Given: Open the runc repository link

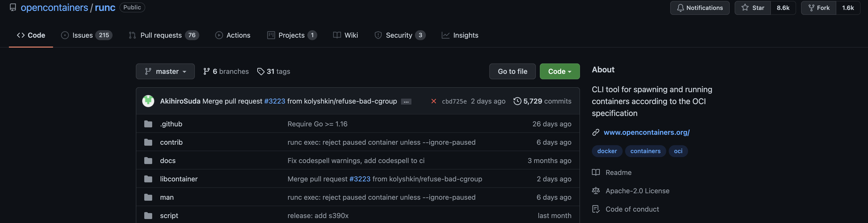Looking at the screenshot, I should click(105, 7).
